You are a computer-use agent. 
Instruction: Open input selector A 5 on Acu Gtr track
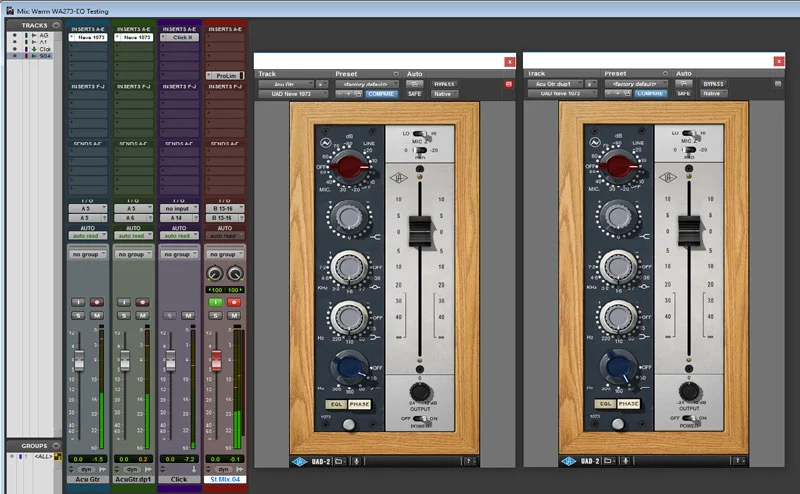[88, 209]
